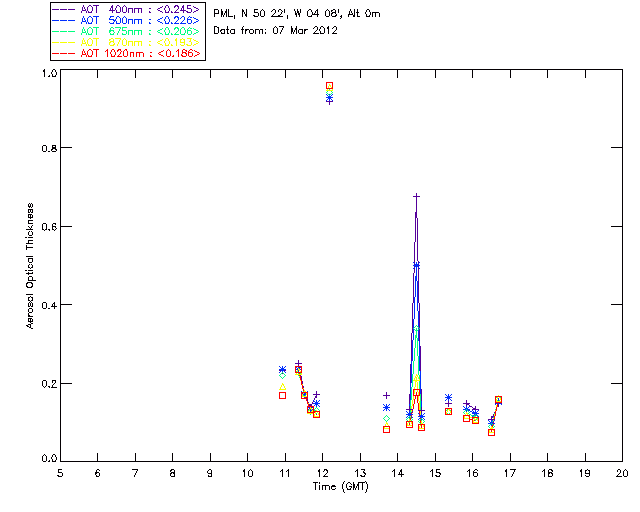640x512 pixels.
Task: Click the purple plus marker near time 13.7
Action: pos(387,395)
